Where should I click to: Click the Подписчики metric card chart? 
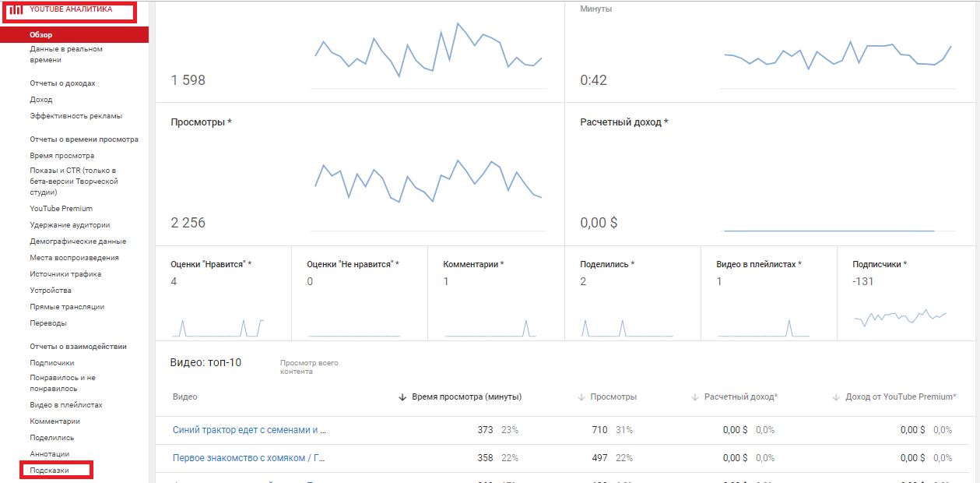click(x=900, y=316)
